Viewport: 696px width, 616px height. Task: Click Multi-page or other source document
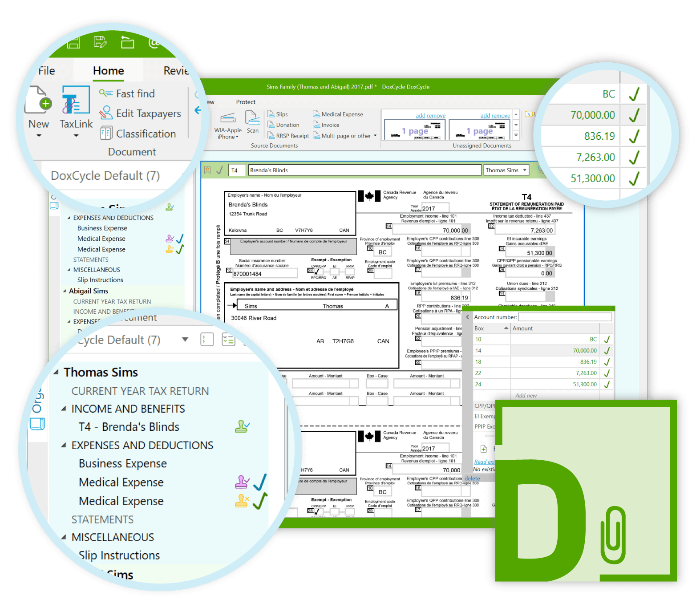[x=342, y=136]
